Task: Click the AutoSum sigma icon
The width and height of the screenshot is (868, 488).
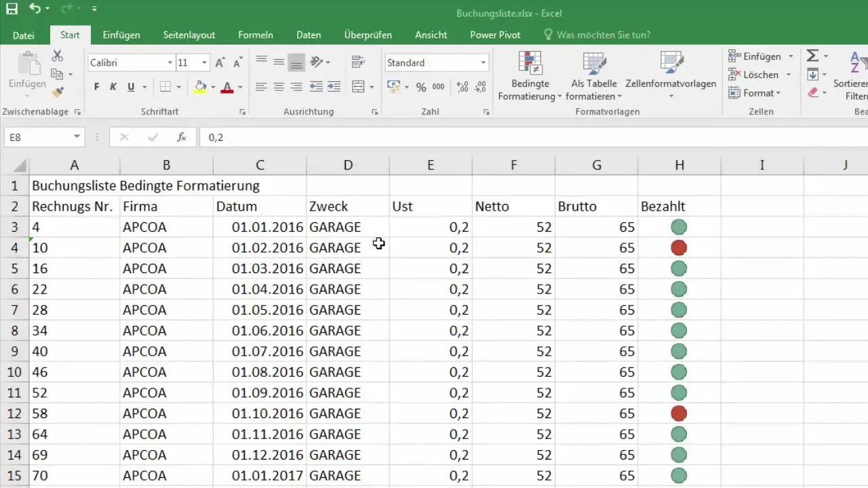Action: pos(812,56)
